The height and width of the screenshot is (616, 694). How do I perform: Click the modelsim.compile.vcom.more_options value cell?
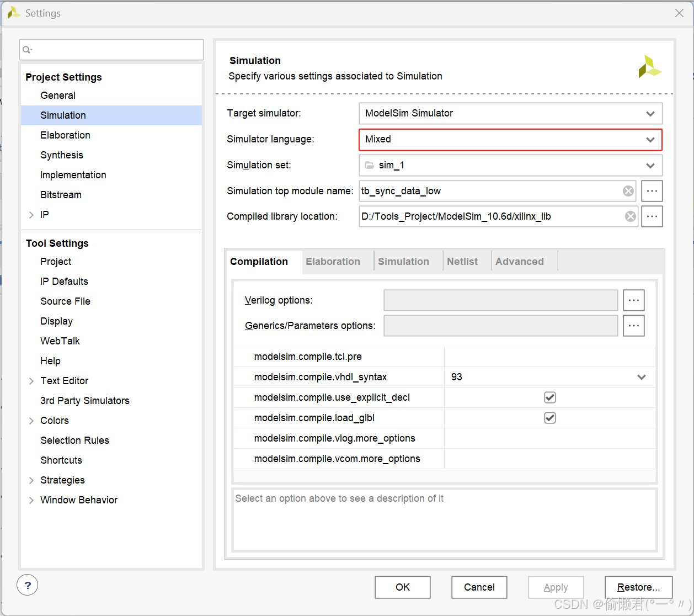(549, 459)
